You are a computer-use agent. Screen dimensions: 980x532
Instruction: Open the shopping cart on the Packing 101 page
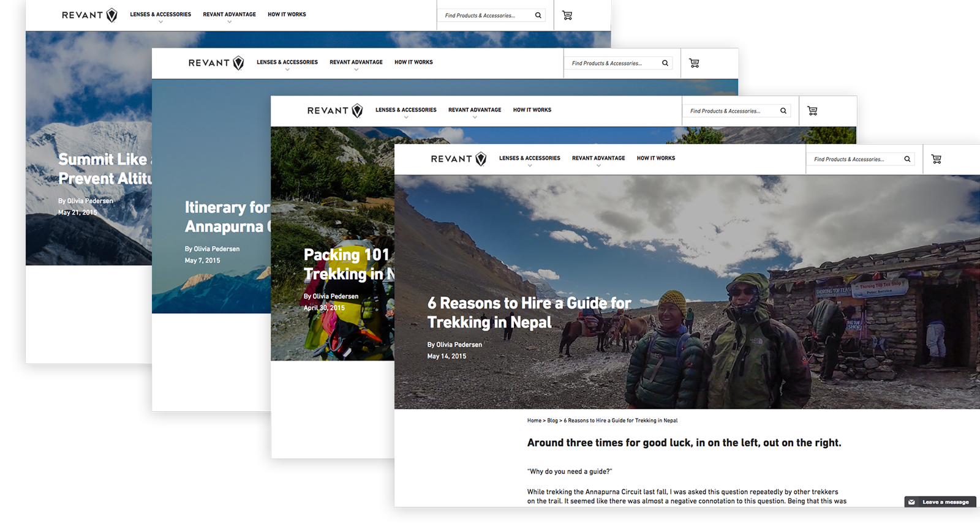[812, 111]
